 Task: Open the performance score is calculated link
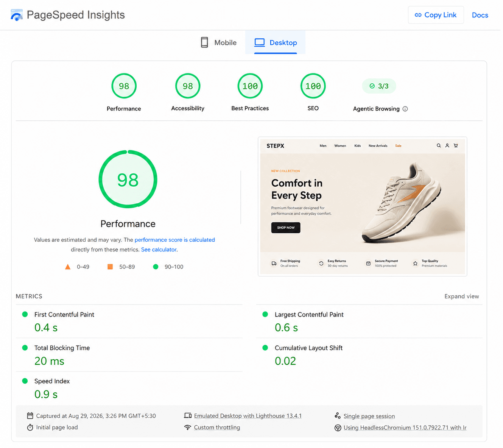pyautogui.click(x=175, y=240)
